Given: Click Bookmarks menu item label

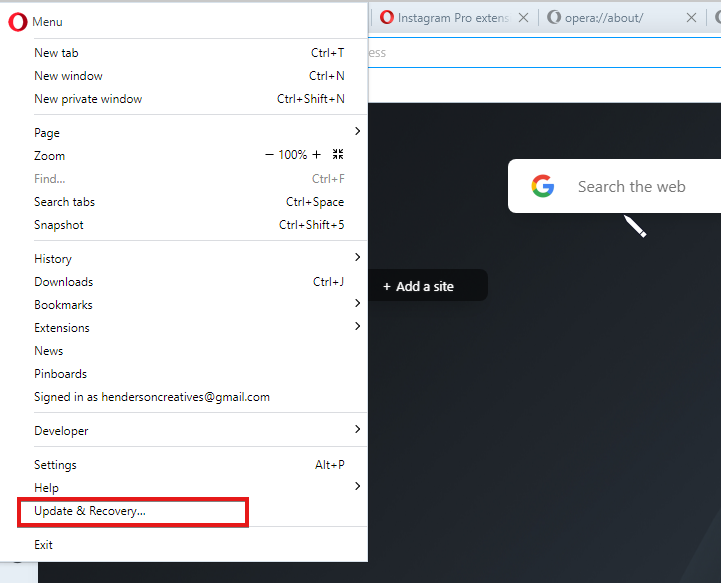Looking at the screenshot, I should [x=63, y=305].
